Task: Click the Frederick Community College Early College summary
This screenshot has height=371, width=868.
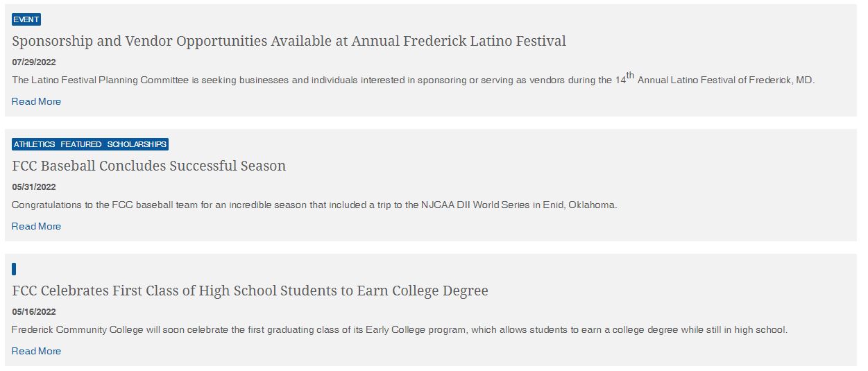Action: (x=400, y=329)
